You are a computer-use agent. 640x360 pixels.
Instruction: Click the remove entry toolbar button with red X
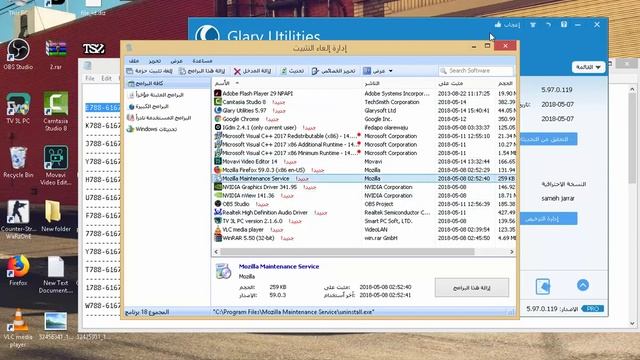coord(253,71)
